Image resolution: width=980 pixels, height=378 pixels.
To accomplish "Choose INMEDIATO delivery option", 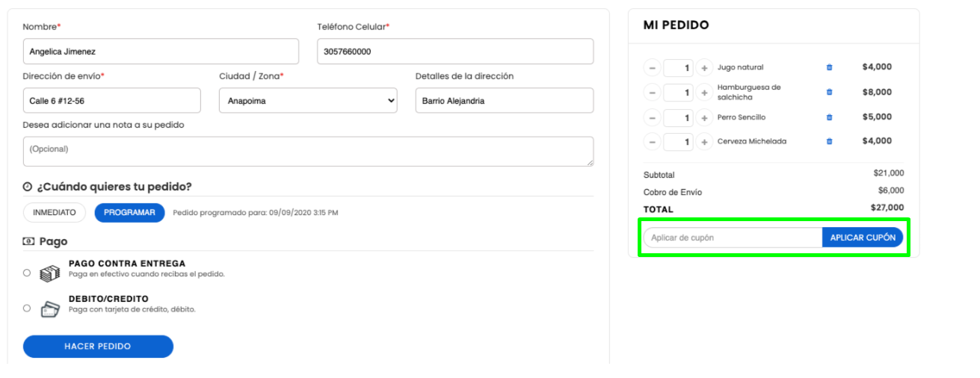I will 55,213.
